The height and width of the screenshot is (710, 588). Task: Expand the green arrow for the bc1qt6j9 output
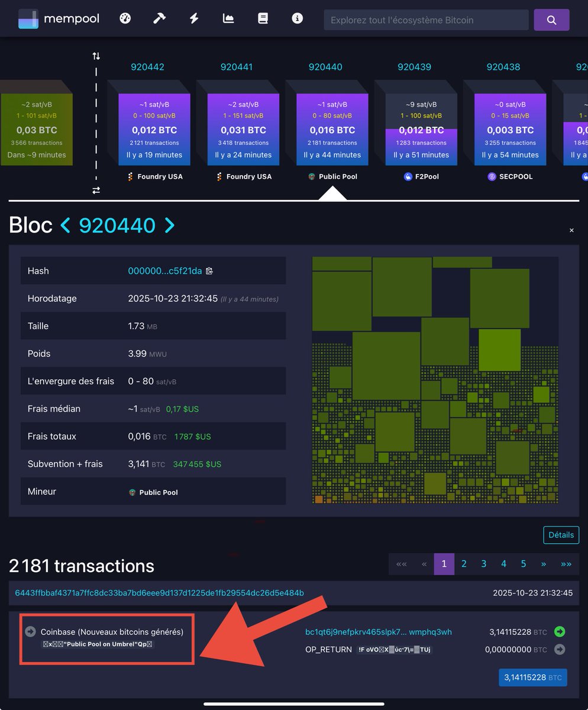click(560, 631)
